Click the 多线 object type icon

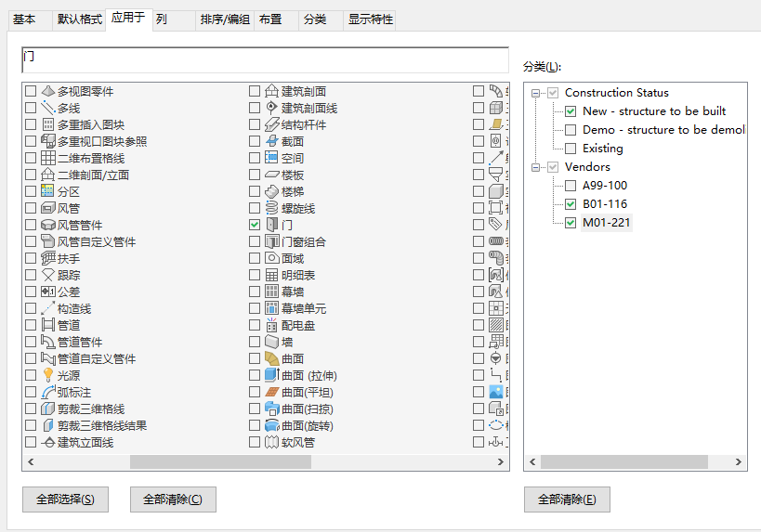click(48, 108)
